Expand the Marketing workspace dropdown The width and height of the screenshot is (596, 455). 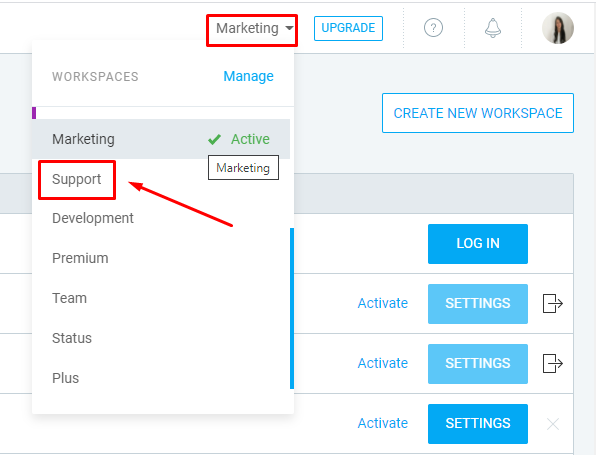(x=254, y=28)
